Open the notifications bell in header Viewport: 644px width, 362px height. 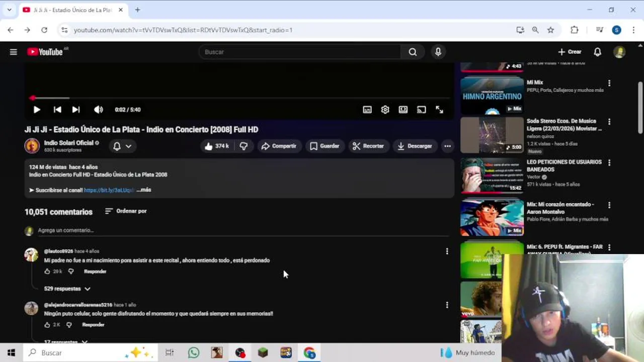pos(597,52)
